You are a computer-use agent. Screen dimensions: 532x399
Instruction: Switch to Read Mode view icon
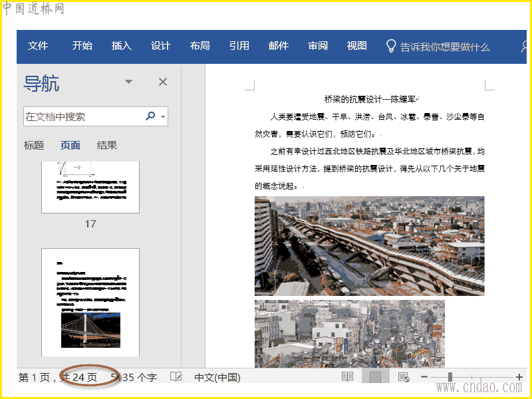coord(347,376)
